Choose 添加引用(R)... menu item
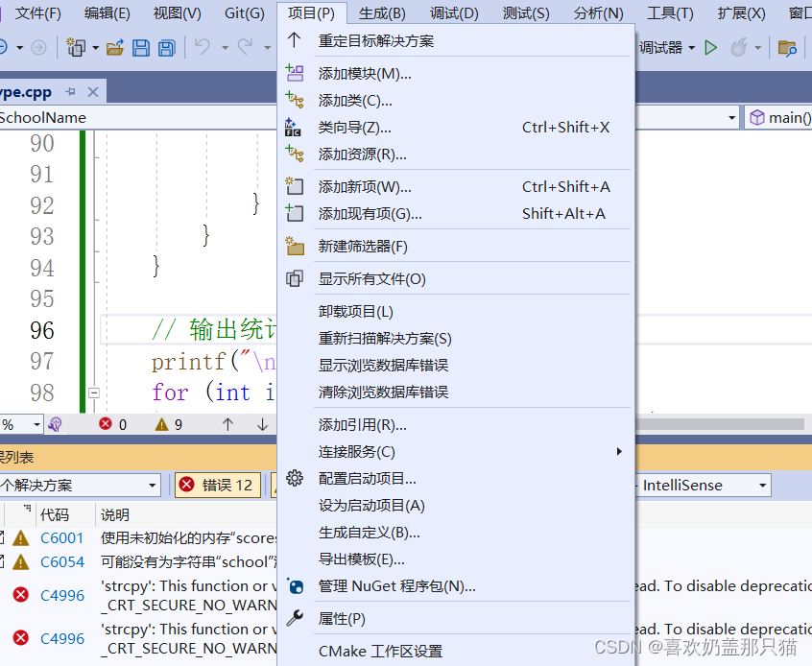The image size is (812, 666). pyautogui.click(x=456, y=425)
